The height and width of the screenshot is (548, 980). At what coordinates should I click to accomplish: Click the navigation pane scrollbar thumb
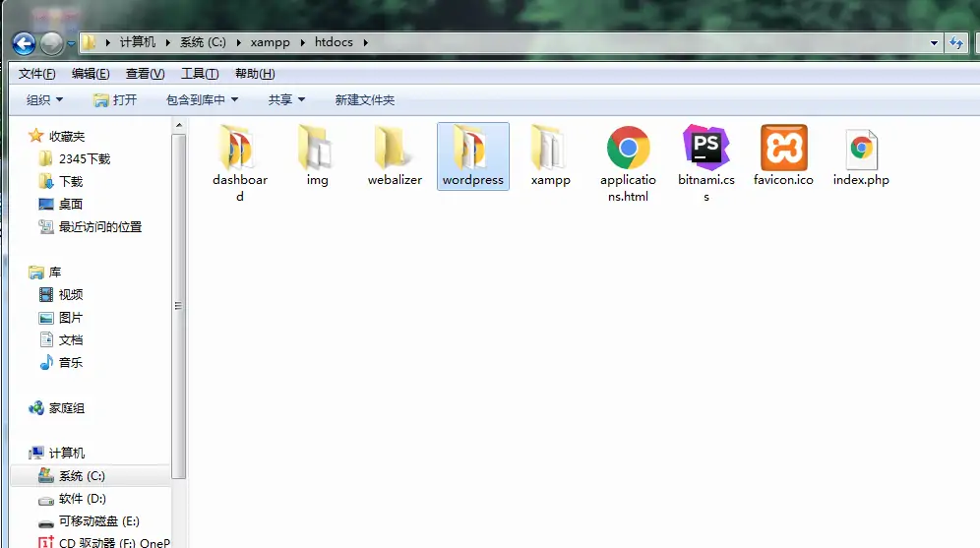[x=179, y=306]
